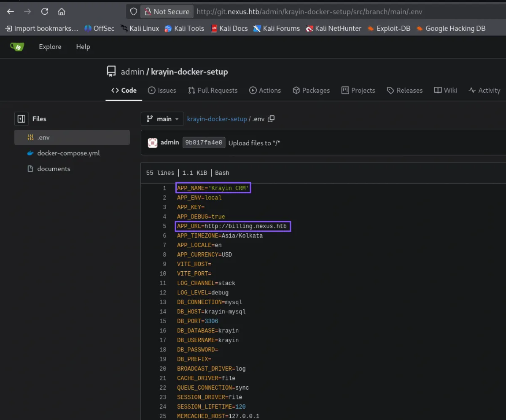Viewport: 506px width, 420px height.
Task: Open the admin owner link
Action: [x=132, y=72]
